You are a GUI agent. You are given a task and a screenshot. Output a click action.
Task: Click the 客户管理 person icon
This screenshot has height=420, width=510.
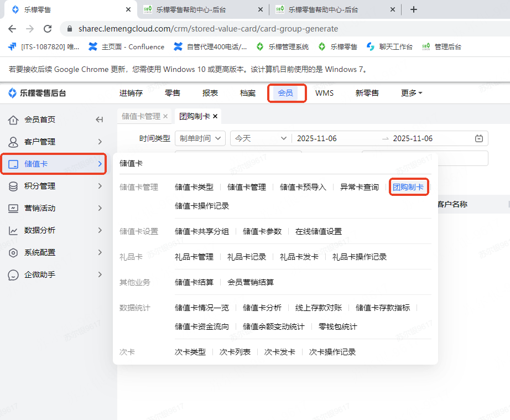pos(13,142)
